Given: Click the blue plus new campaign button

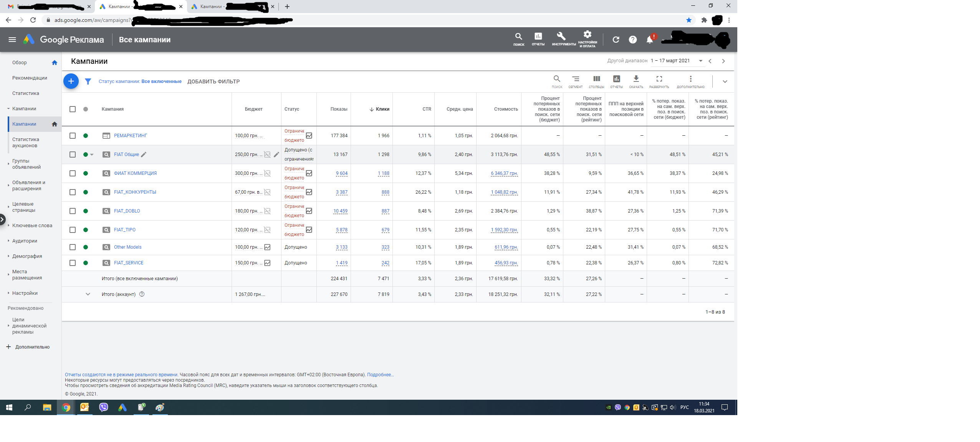Looking at the screenshot, I should (71, 81).
